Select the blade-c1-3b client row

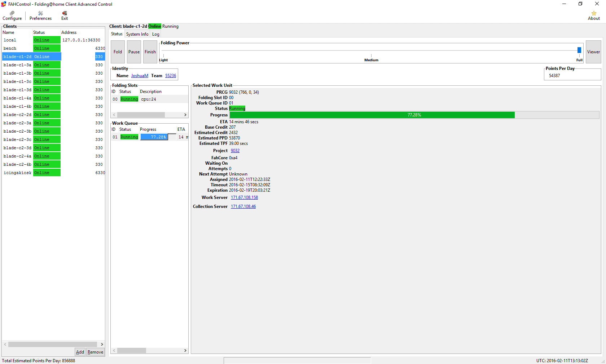point(53,73)
